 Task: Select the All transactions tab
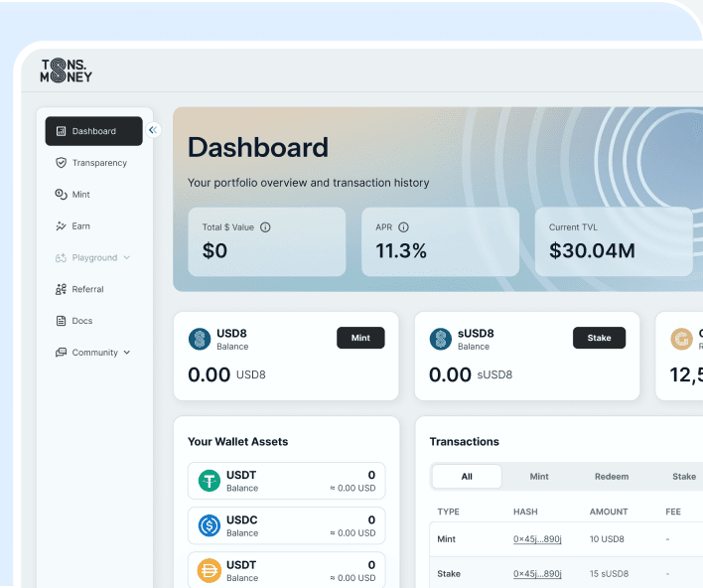(467, 477)
